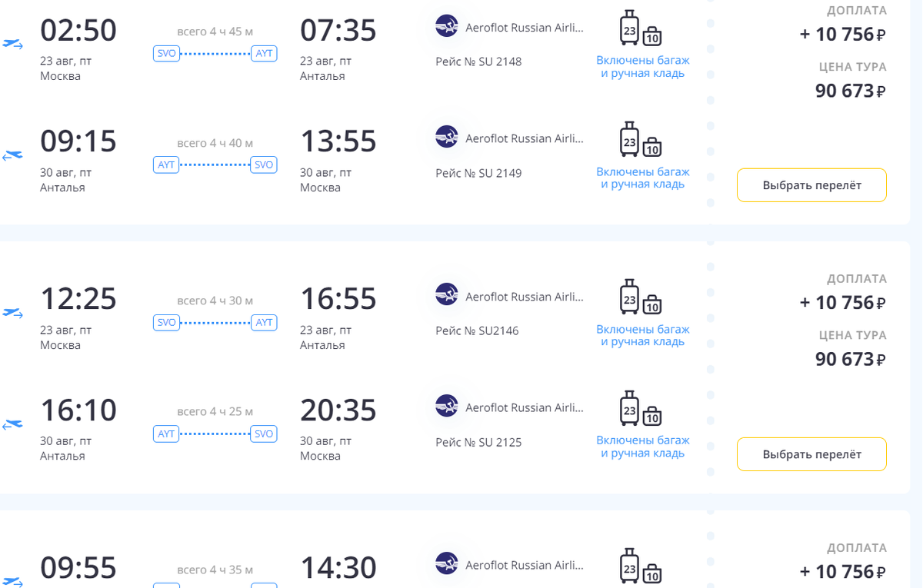Click the baggage icon for flight SU 2148

click(641, 28)
